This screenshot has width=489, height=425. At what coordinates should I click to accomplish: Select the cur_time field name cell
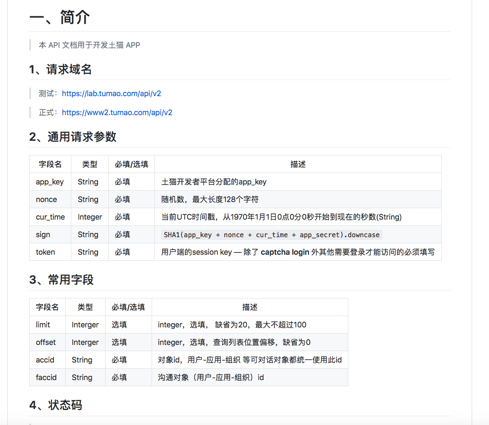[50, 217]
